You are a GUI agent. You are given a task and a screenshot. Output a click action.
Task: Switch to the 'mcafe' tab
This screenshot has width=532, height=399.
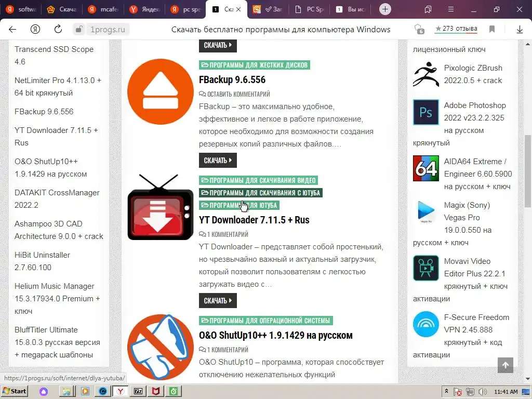[x=103, y=9]
